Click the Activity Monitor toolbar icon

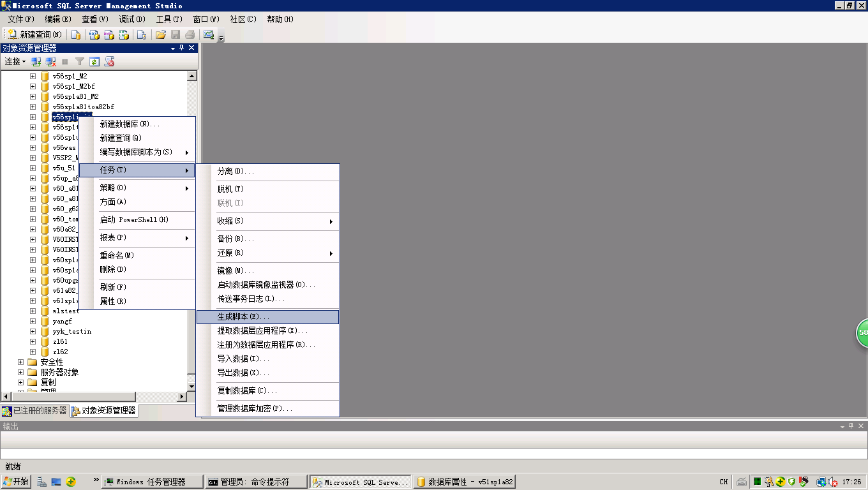(x=208, y=34)
